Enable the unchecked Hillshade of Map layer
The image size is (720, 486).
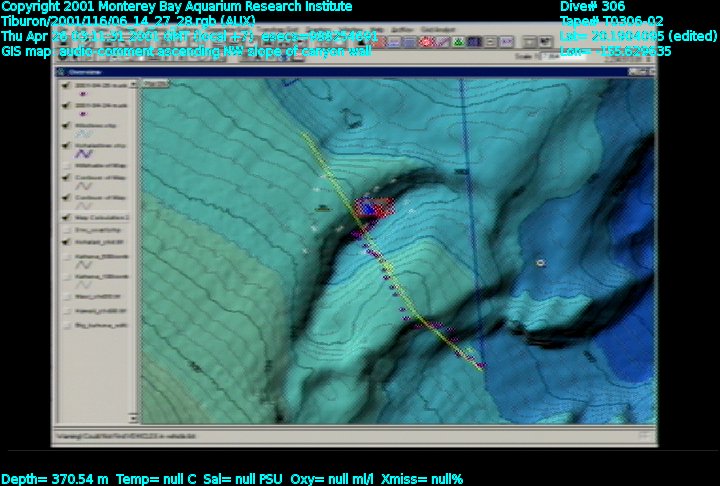tap(65, 164)
